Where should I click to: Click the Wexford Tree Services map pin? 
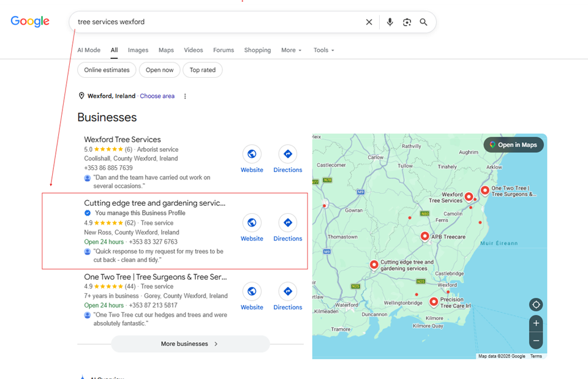coord(469,197)
